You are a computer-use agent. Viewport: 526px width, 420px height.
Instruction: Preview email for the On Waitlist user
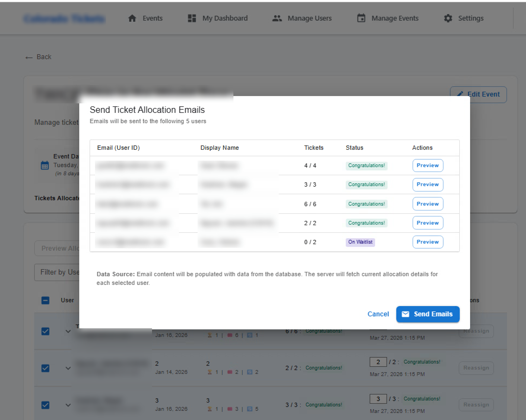[x=428, y=242]
